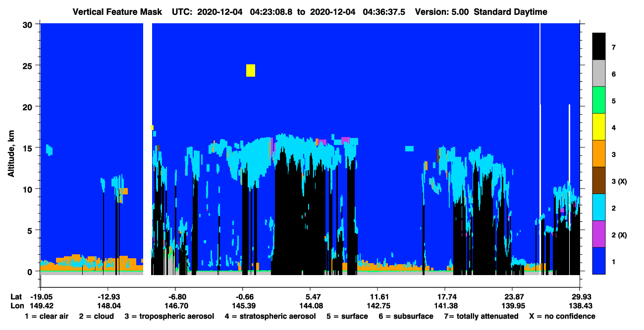Click the yellow stratospheric aerosol swatch labeled 4
The image size is (644, 330).
click(599, 127)
